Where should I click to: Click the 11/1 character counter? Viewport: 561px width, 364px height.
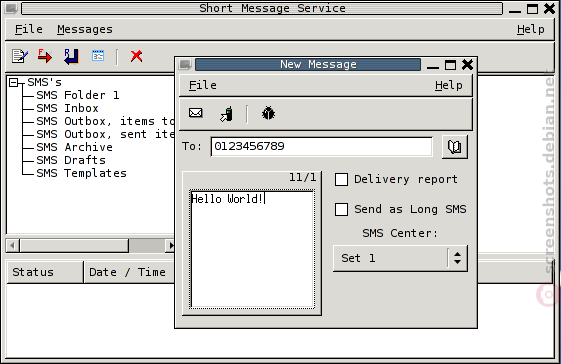click(x=303, y=178)
